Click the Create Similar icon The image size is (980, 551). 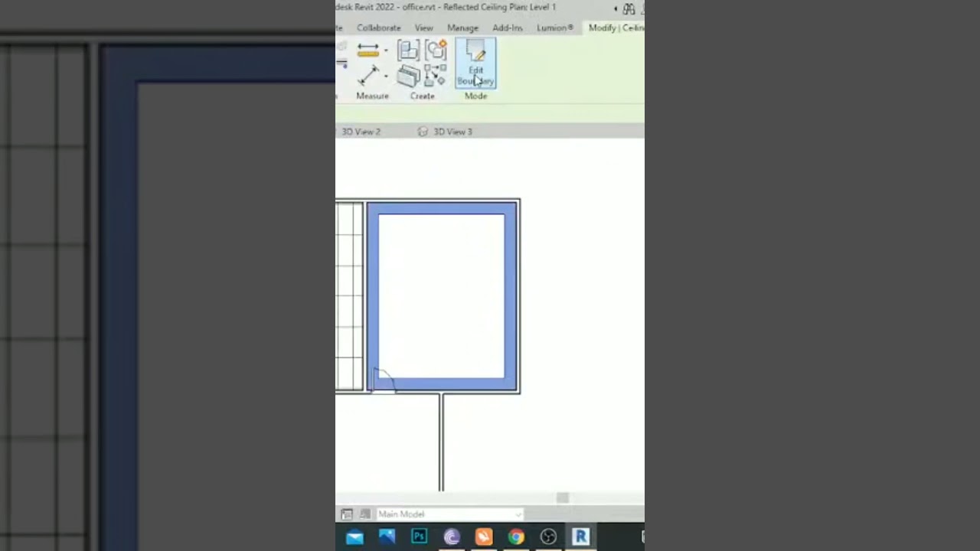[x=435, y=76]
